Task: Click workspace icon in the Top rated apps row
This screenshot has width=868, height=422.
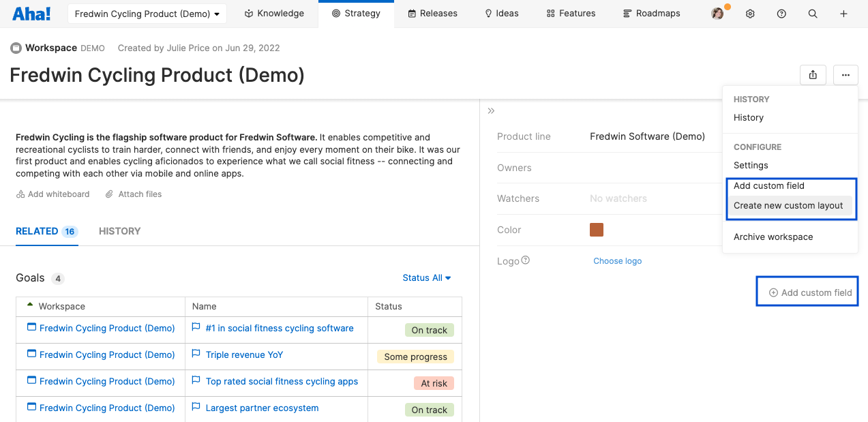Action: click(x=31, y=380)
